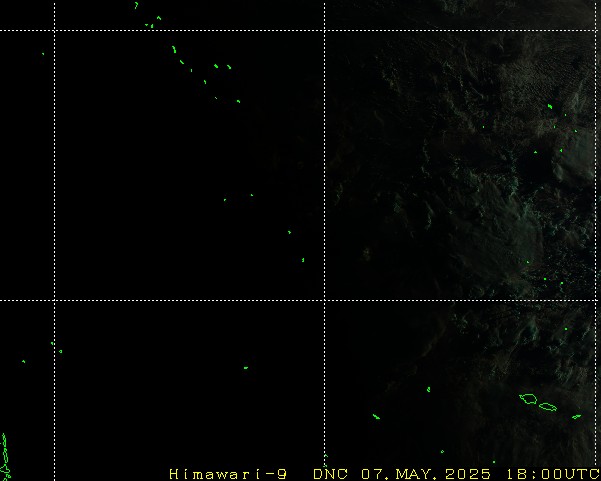Click the second-largest island outline beside the largest

tap(548, 407)
